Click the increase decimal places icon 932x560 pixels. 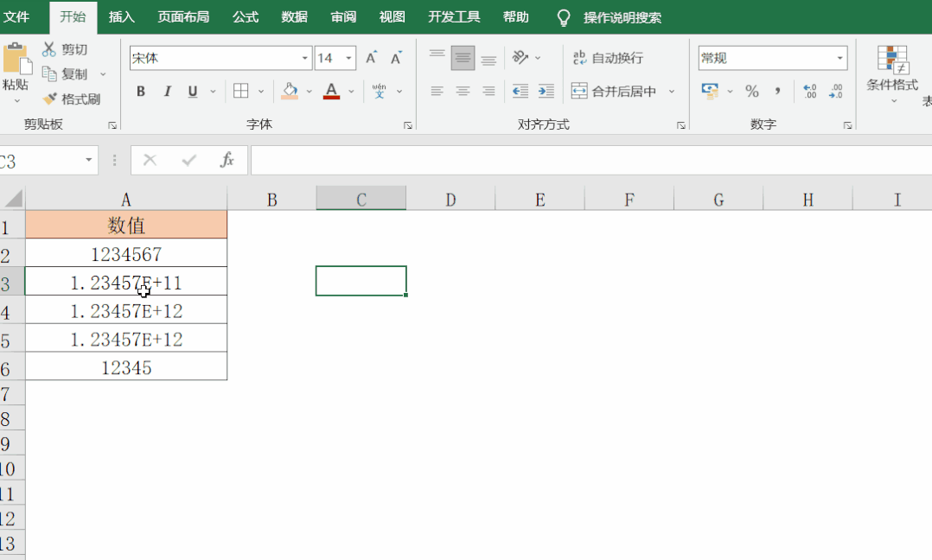pyautogui.click(x=809, y=92)
